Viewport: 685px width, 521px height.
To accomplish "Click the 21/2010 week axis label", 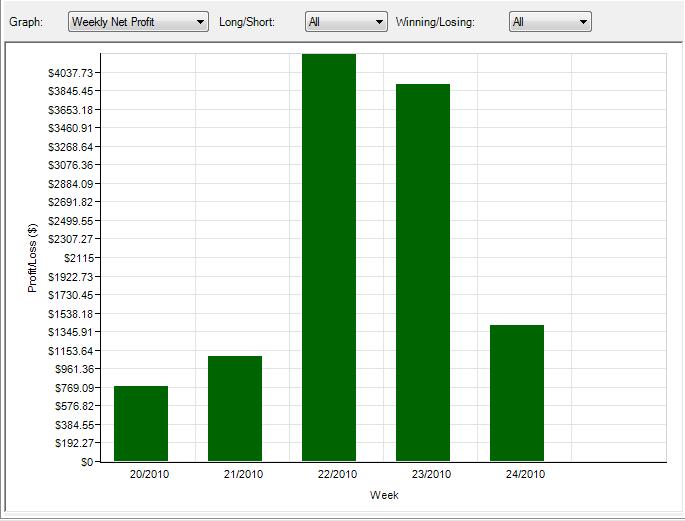I will [x=243, y=474].
